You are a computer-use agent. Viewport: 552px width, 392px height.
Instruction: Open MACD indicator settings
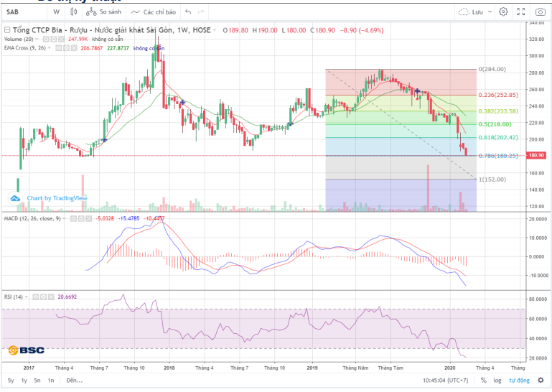(81, 219)
